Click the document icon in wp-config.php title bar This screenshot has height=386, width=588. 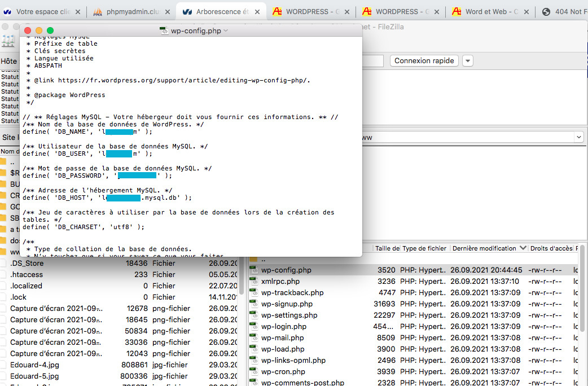coord(163,30)
